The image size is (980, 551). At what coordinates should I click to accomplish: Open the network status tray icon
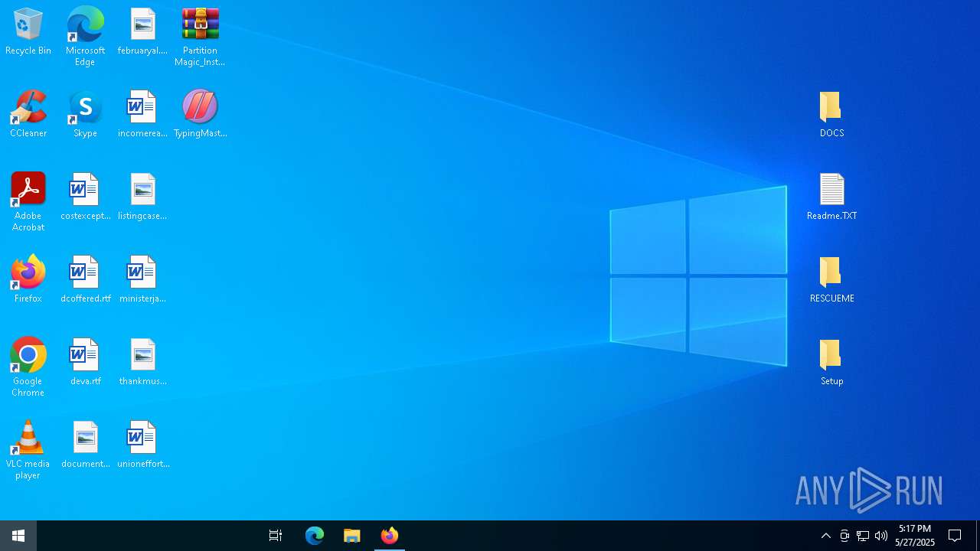coord(863,536)
